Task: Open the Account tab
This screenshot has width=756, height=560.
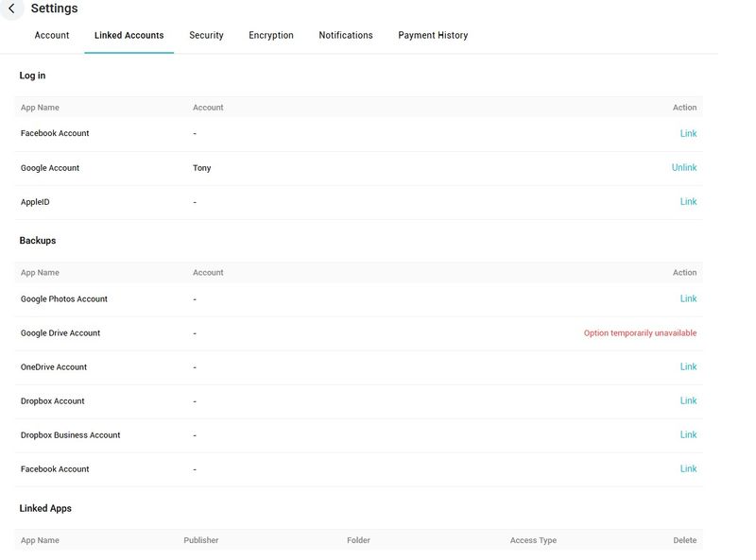Action: (x=52, y=36)
